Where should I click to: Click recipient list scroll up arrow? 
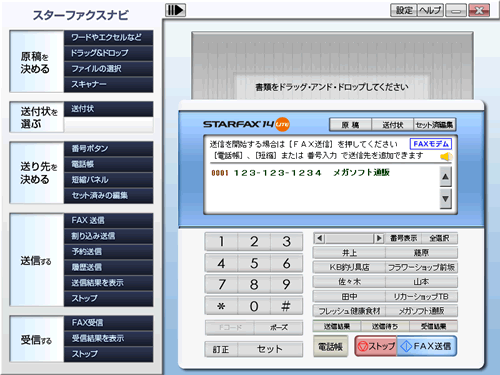coord(446,177)
